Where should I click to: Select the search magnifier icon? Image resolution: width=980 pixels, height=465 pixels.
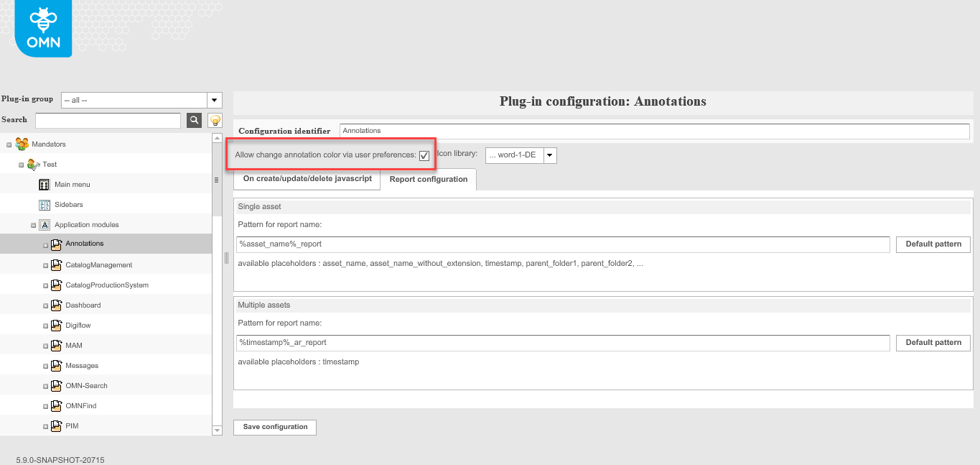(x=193, y=120)
